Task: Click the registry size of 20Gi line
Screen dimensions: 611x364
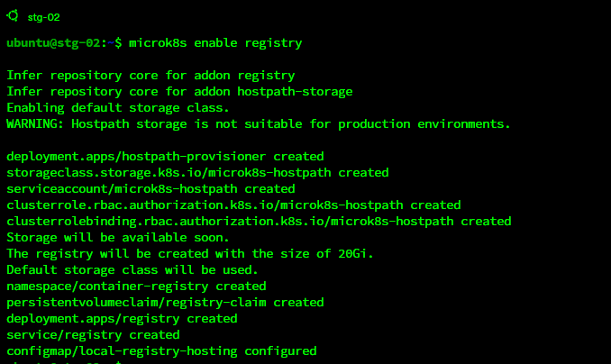Action: (190, 253)
